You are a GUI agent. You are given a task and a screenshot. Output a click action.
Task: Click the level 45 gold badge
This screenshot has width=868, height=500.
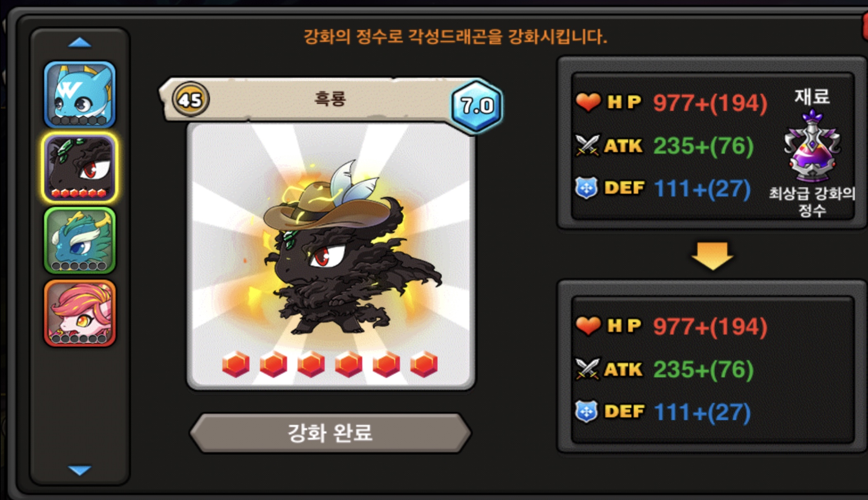(x=190, y=99)
